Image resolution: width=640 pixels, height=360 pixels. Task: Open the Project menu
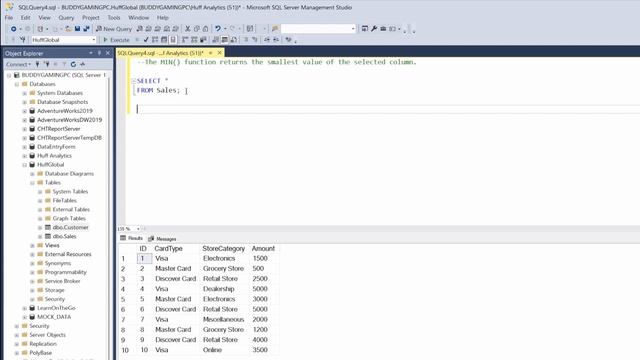[x=91, y=18]
